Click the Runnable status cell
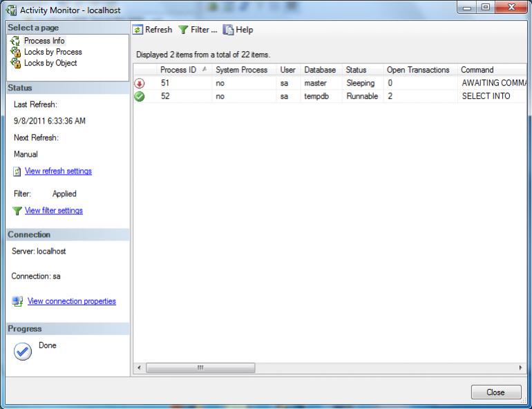532x409 pixels. pyautogui.click(x=362, y=96)
